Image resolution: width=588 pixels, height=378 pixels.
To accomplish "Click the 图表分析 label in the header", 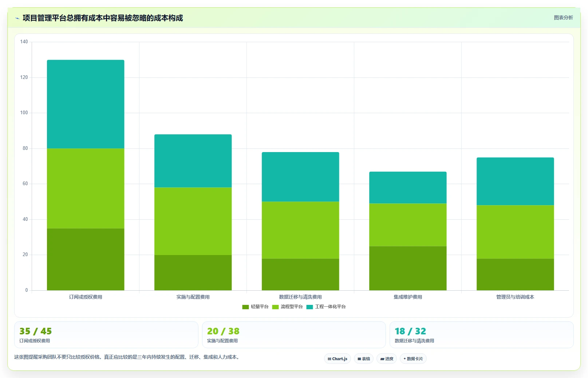I will click(x=563, y=17).
